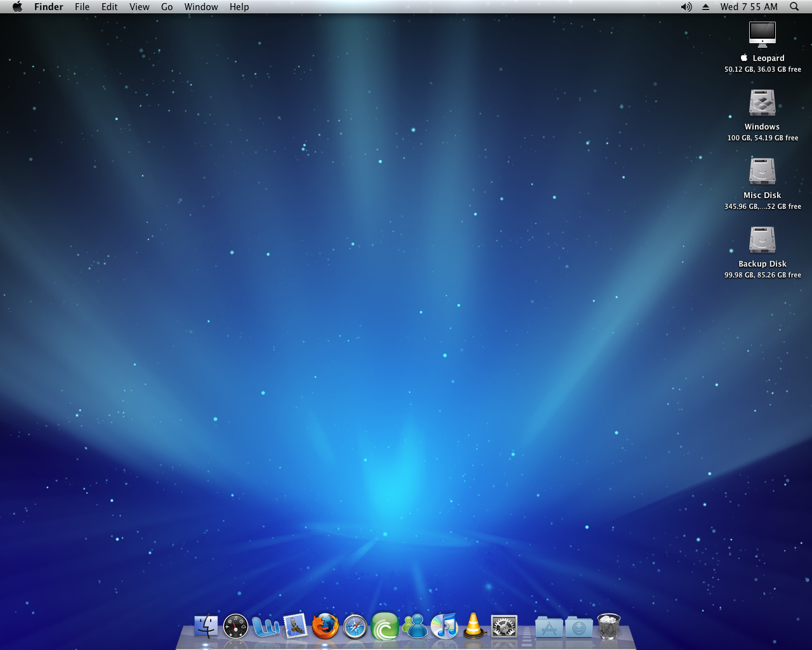Expand the Applications folder stack
The height and width of the screenshot is (650, 812).
pos(549,627)
